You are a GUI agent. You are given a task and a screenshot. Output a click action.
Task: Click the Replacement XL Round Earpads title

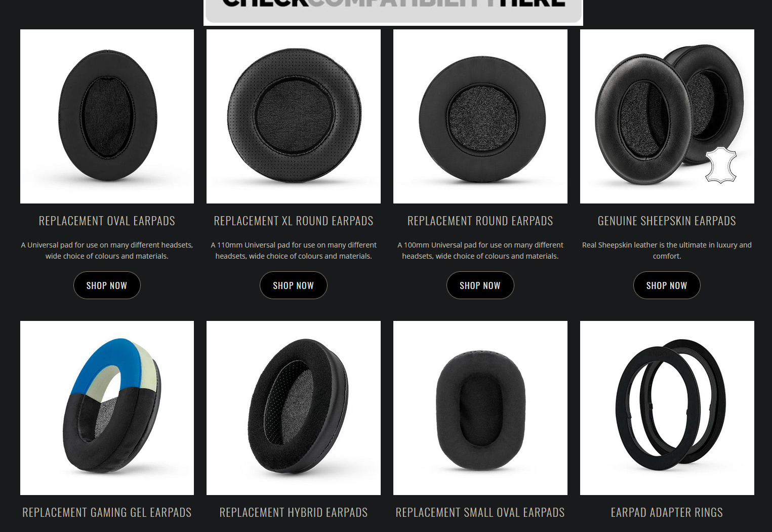tap(294, 221)
